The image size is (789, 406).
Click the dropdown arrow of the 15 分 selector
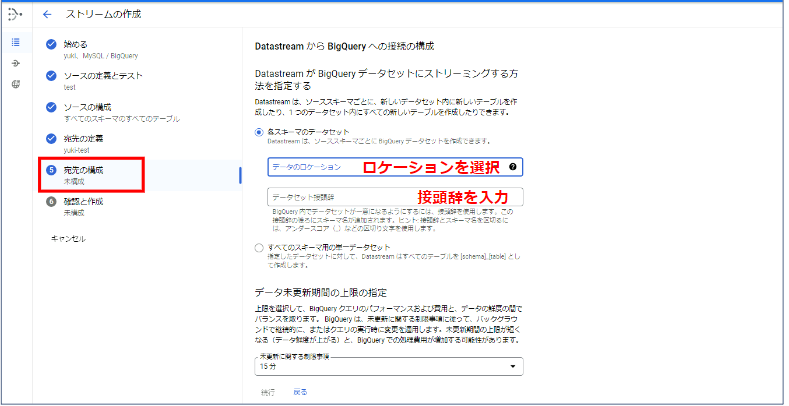(x=514, y=367)
